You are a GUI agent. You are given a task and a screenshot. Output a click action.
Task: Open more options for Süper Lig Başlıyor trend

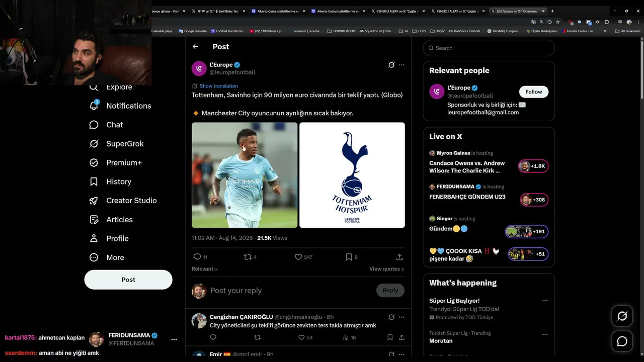tap(545, 301)
